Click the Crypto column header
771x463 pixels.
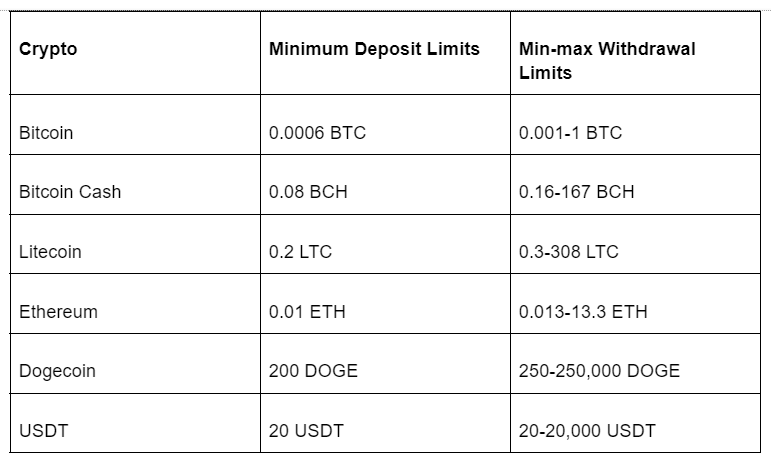click(x=48, y=49)
